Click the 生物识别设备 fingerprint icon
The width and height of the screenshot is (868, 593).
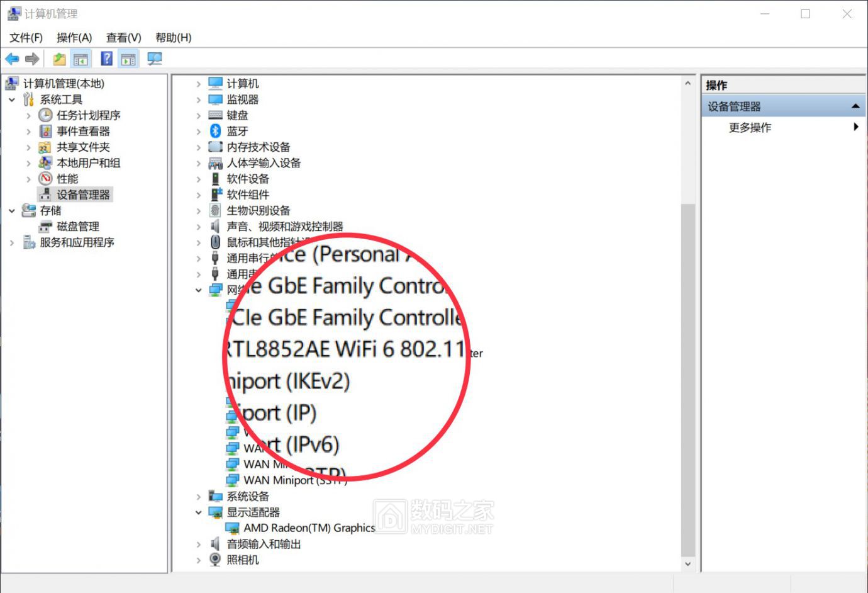pyautogui.click(x=215, y=210)
